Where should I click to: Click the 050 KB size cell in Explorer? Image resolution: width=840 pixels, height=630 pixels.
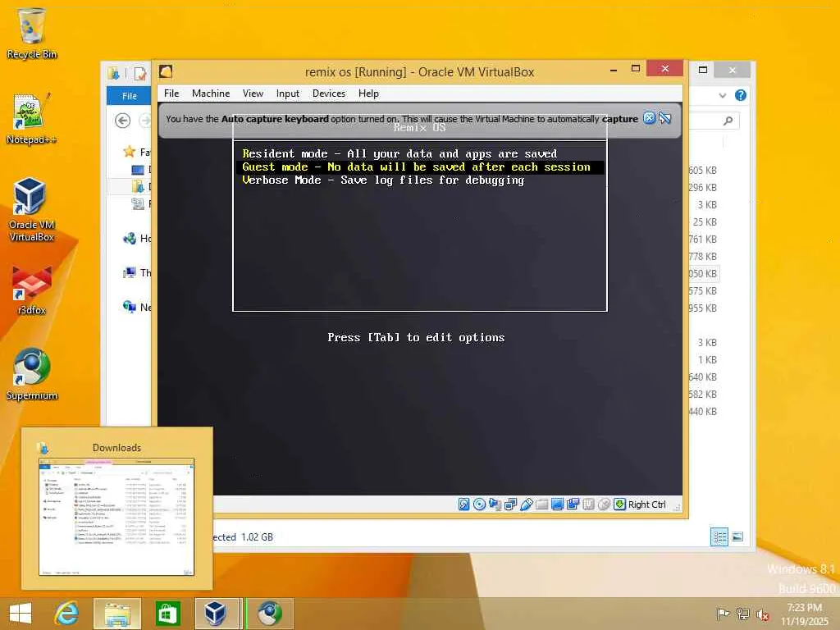pyautogui.click(x=702, y=273)
